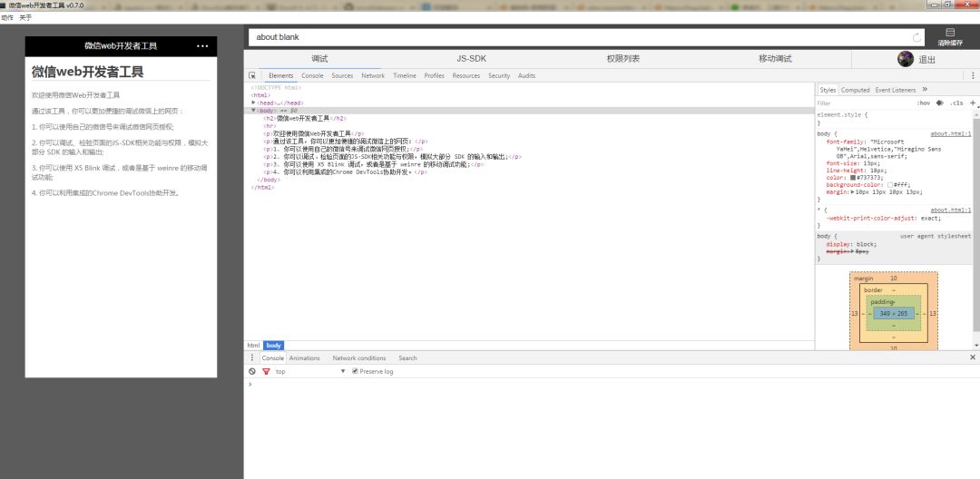Open the Elements panel tab

tap(280, 75)
